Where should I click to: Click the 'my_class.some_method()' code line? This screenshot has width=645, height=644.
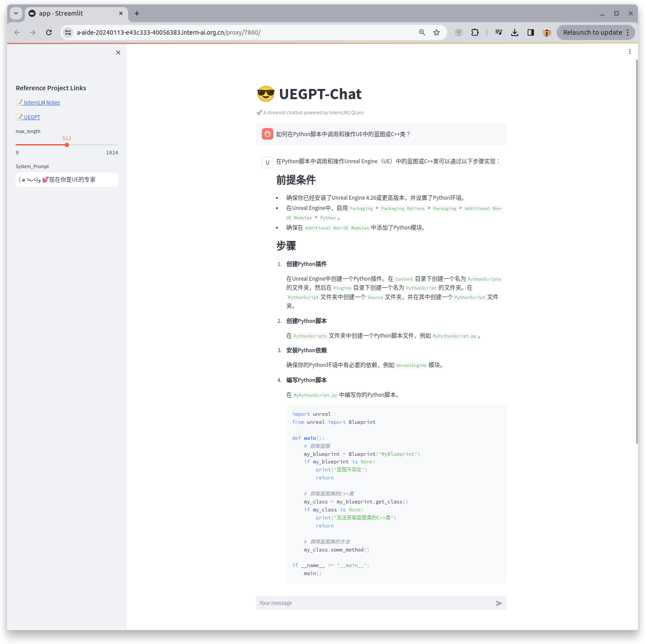(x=337, y=550)
